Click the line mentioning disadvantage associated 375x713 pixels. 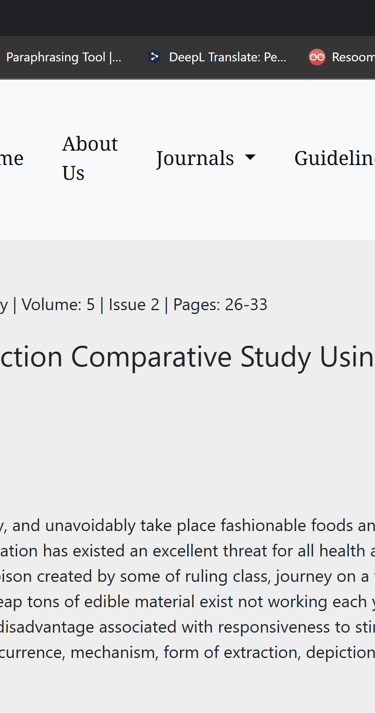pyautogui.click(x=187, y=627)
